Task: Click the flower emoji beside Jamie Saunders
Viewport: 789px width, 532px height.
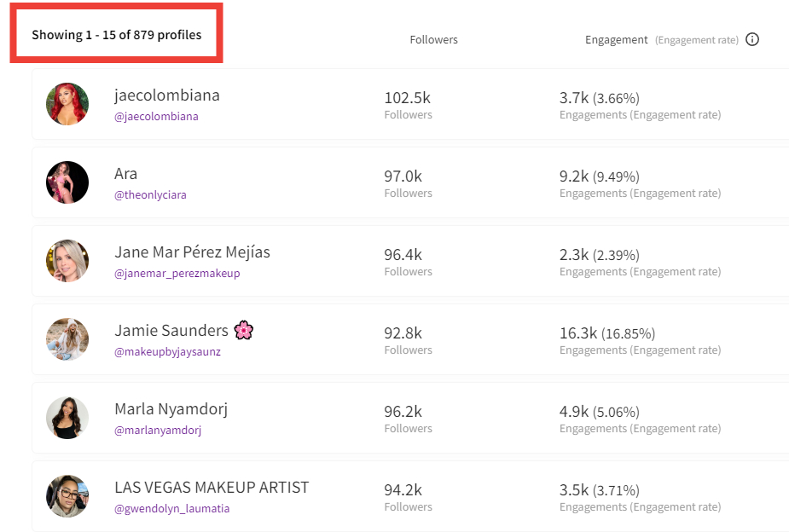Action: (244, 330)
